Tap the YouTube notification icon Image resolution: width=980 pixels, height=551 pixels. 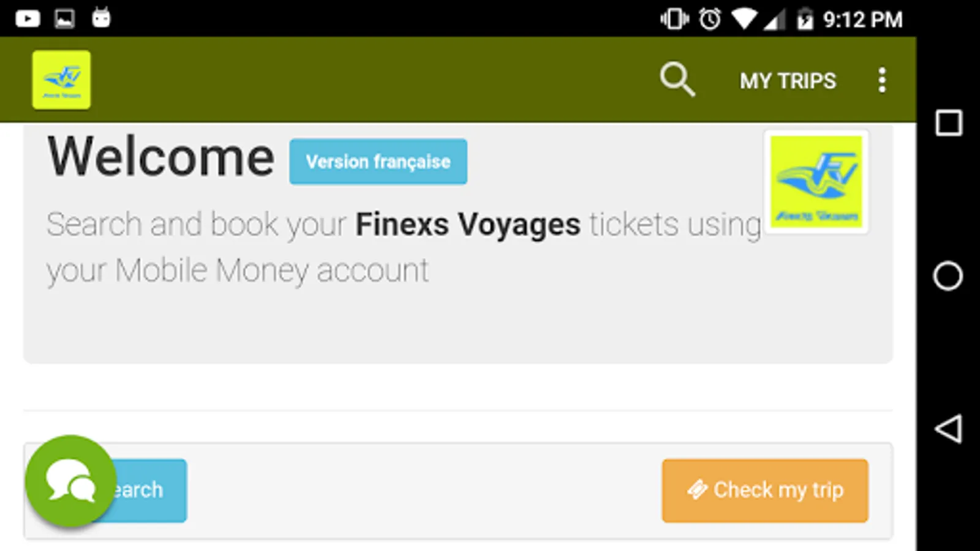click(28, 18)
